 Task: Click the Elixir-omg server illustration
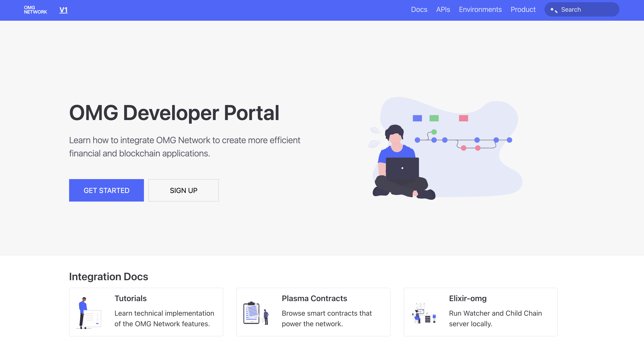[423, 313]
